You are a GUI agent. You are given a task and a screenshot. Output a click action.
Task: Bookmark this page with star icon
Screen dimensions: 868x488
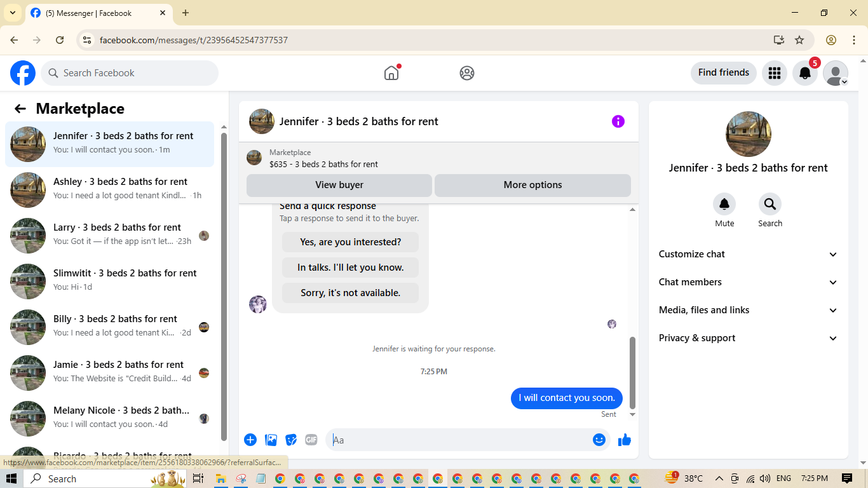point(799,40)
